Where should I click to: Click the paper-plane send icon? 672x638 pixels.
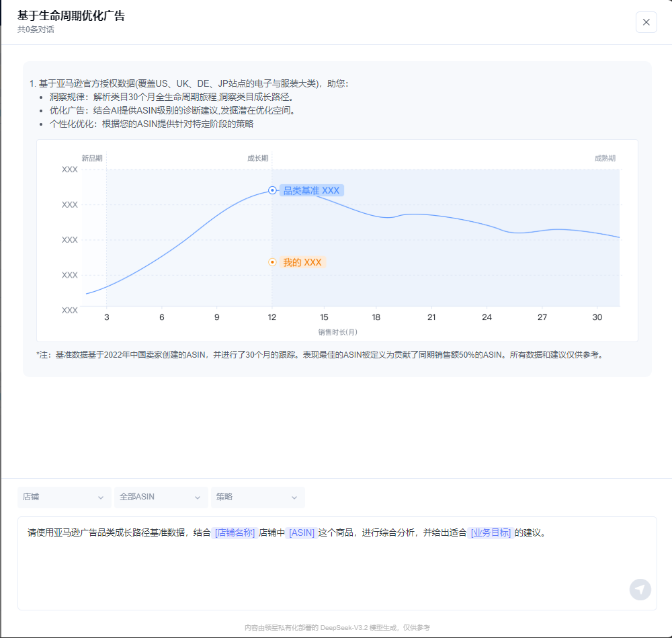[640, 589]
